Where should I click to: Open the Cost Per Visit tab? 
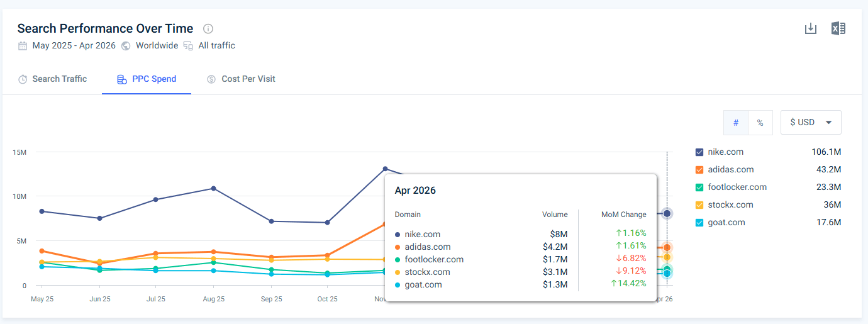[x=242, y=79]
